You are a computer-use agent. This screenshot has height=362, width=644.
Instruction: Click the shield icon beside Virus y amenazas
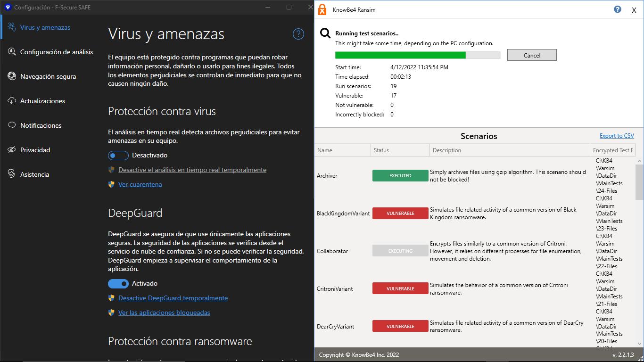click(x=12, y=27)
